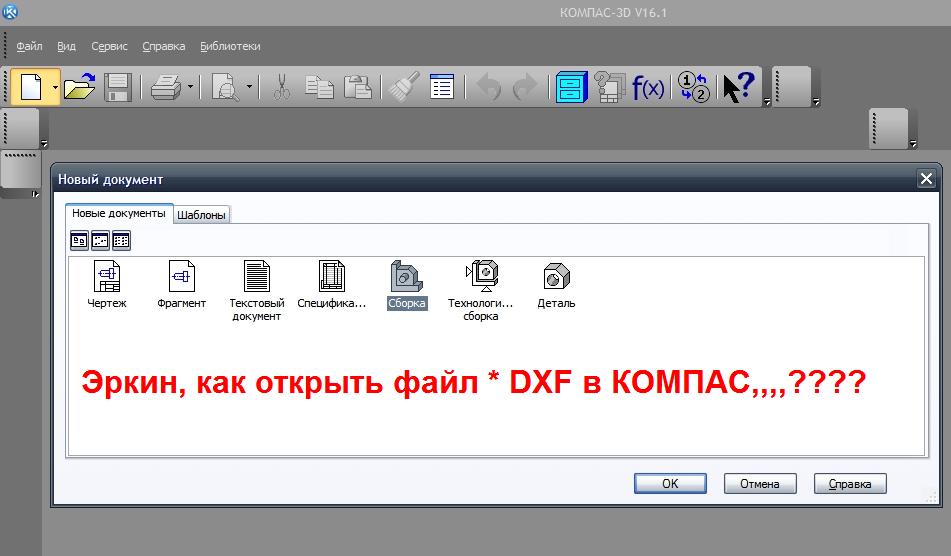
Task: Switch to list view mode
Action: (121, 240)
